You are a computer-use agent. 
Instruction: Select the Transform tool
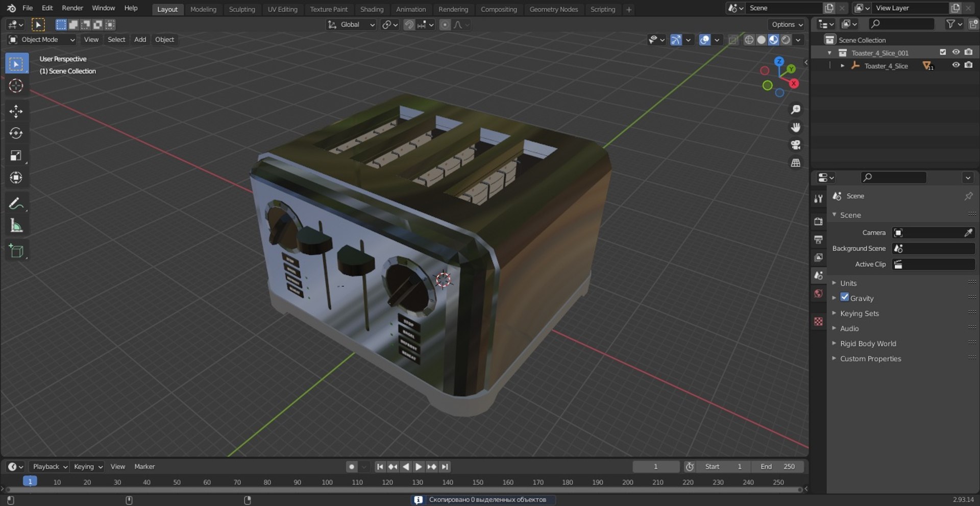pos(16,178)
